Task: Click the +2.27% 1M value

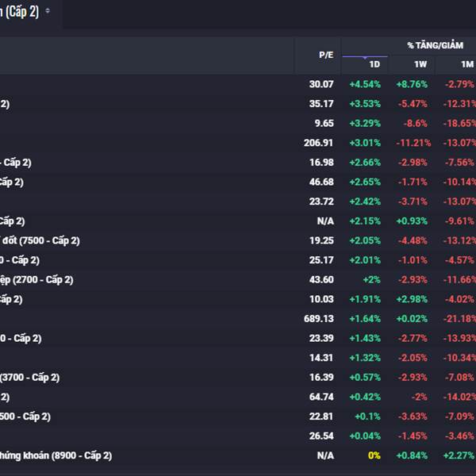Action: point(461,455)
